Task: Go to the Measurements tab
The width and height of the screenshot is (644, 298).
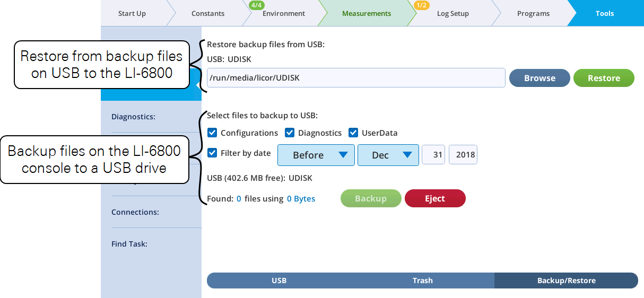Action: click(x=367, y=13)
